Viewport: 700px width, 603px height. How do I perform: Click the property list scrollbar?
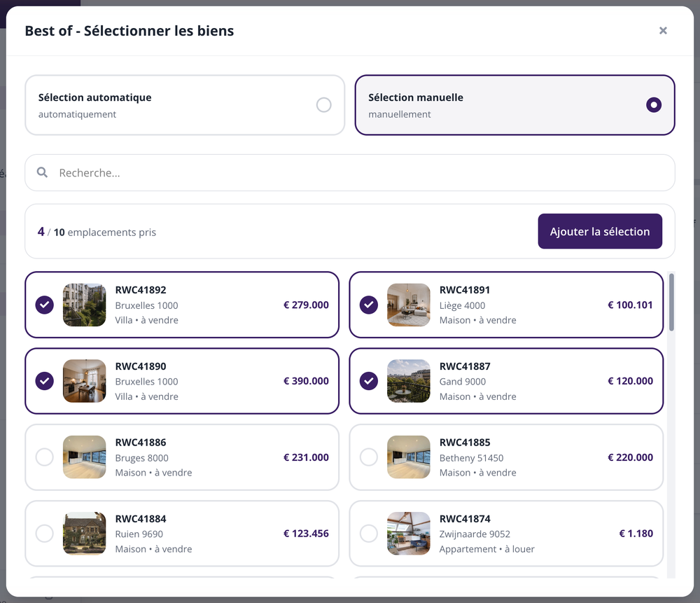[x=671, y=303]
